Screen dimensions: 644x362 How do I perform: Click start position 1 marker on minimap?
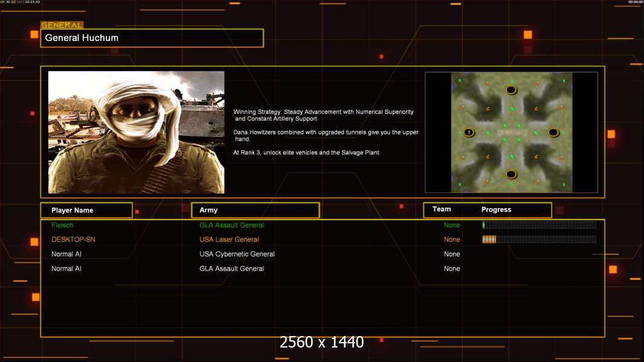point(468,132)
